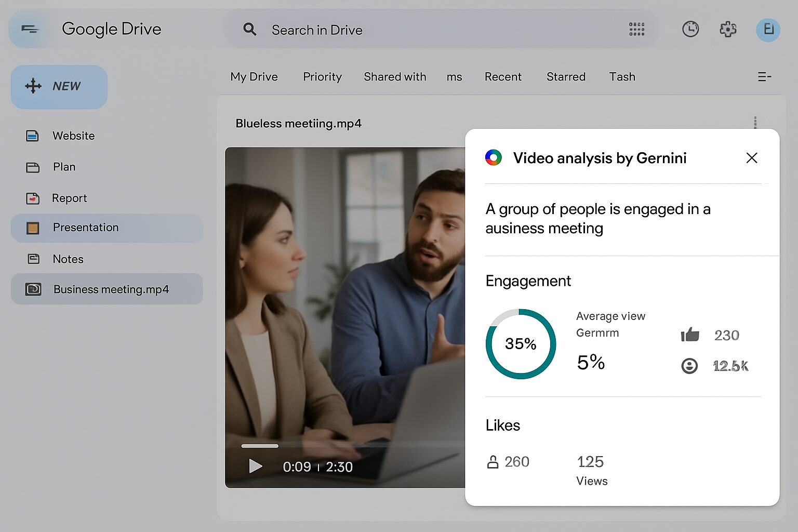Switch to the Priority tab
The width and height of the screenshot is (798, 532).
322,77
